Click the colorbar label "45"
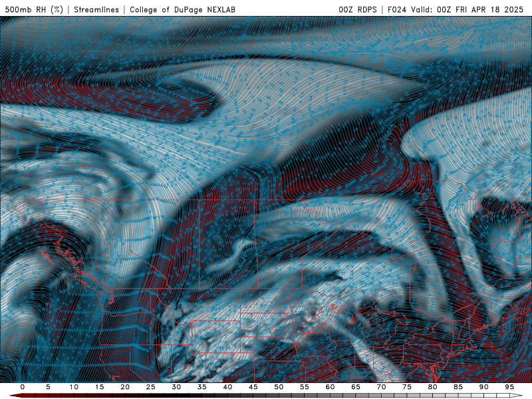Screen dimensions: 532x399 (253, 387)
